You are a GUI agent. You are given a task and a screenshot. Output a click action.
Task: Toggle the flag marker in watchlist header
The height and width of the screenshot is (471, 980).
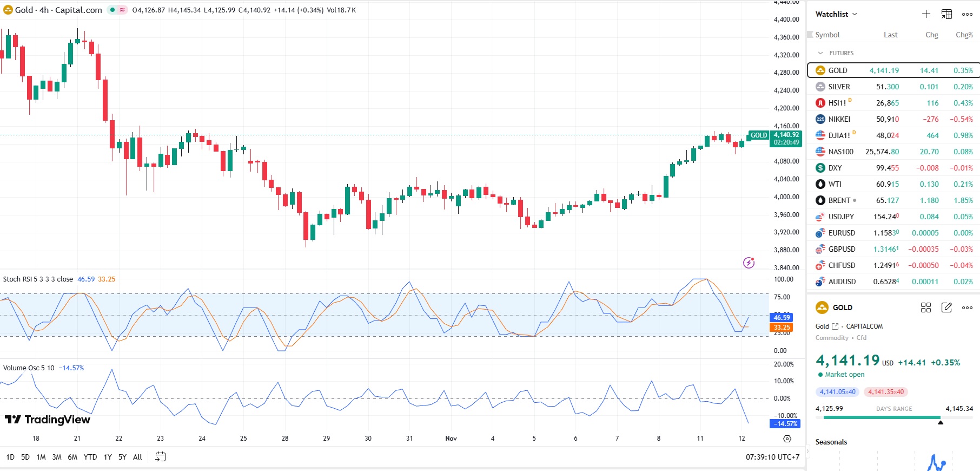pos(810,35)
